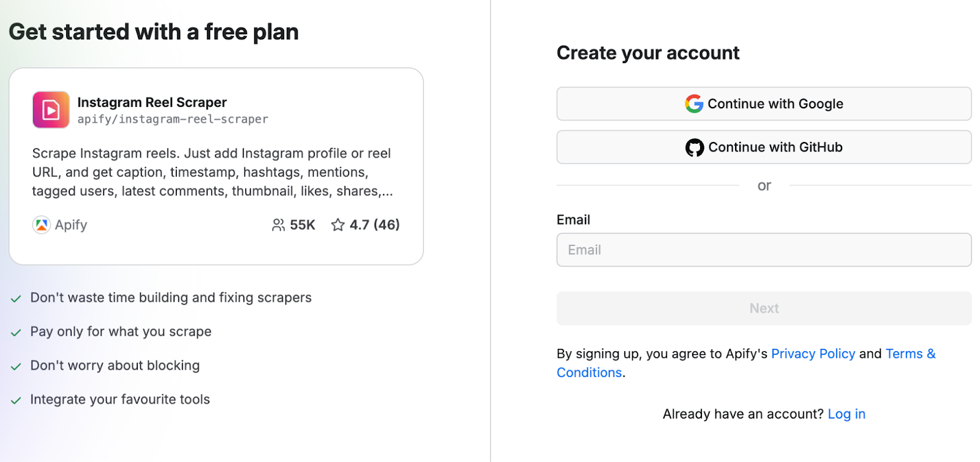Continue with Google
The height and width of the screenshot is (462, 980).
pos(763,103)
